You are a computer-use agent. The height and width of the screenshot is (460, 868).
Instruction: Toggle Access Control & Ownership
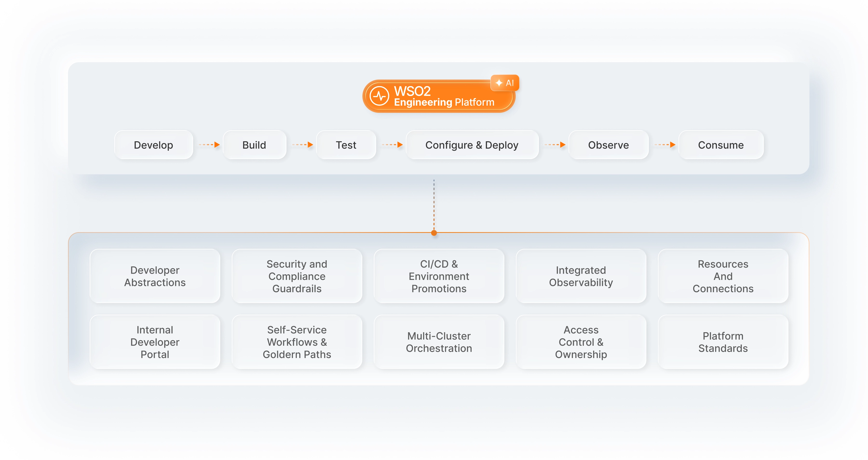581,342
